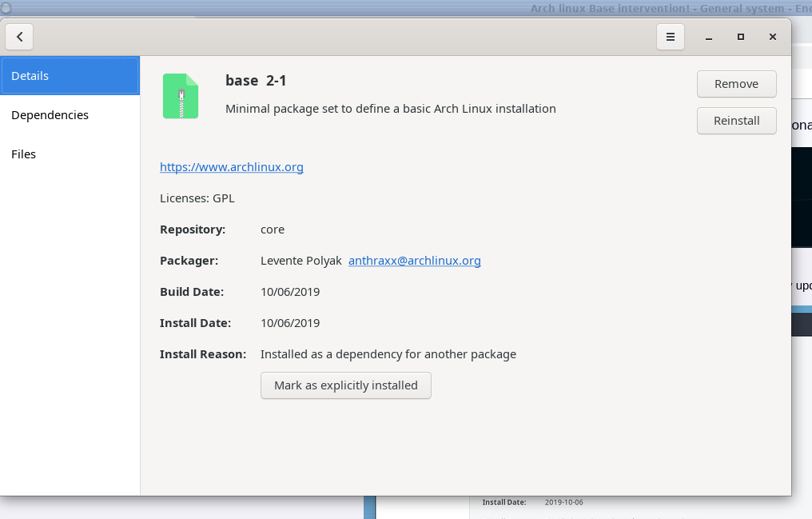Go back using the header arrow button
This screenshot has width=812, height=519.
click(19, 37)
